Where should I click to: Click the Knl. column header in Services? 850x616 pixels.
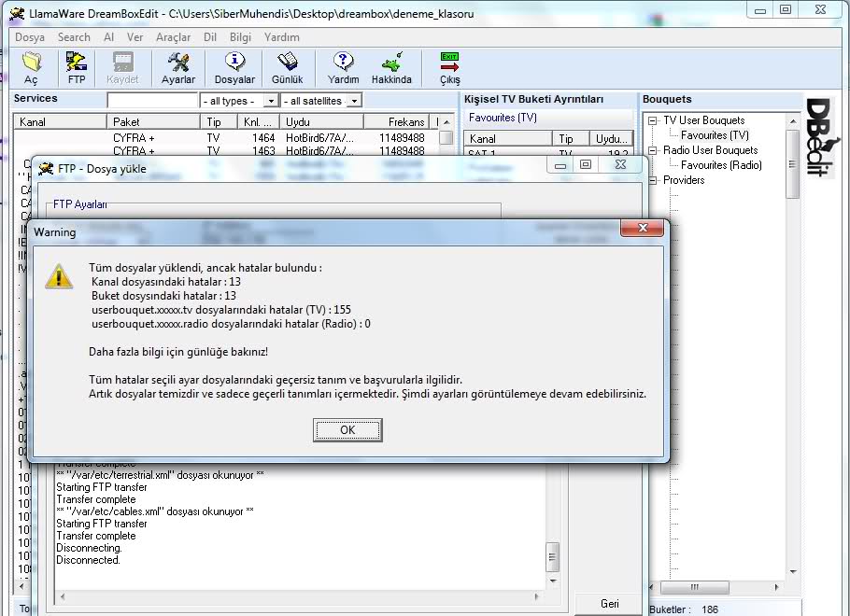259,122
